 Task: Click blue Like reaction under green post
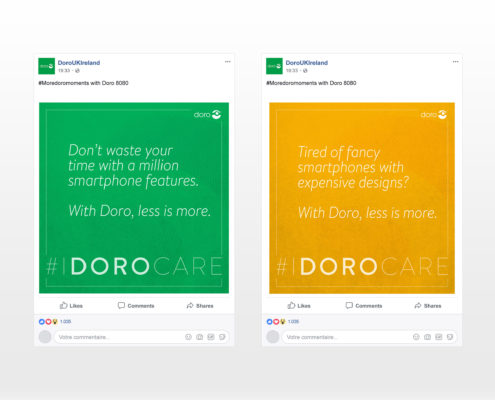[x=42, y=322]
